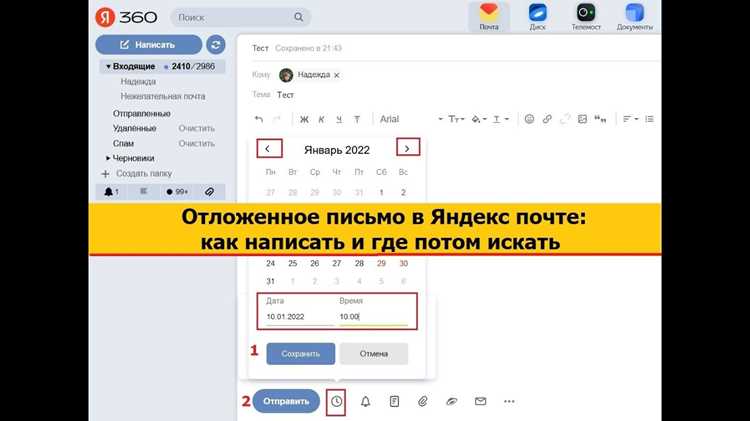This screenshot has width=750, height=421.
Task: Click the bell reminder icon
Action: (x=365, y=401)
